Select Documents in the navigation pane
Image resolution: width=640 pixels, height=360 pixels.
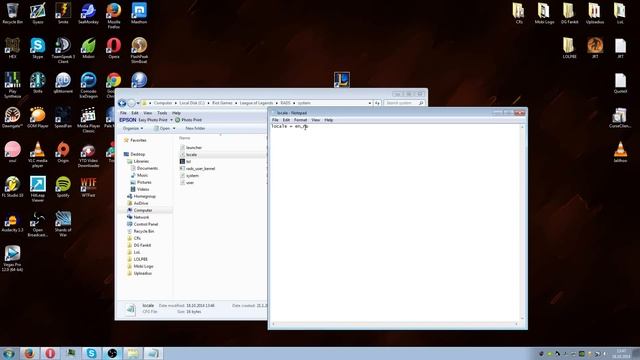[147, 168]
